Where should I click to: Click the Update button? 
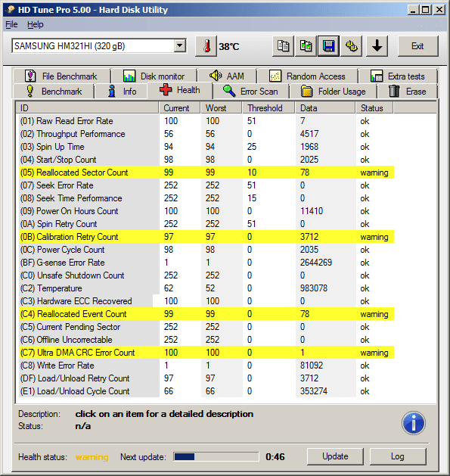coord(335,456)
